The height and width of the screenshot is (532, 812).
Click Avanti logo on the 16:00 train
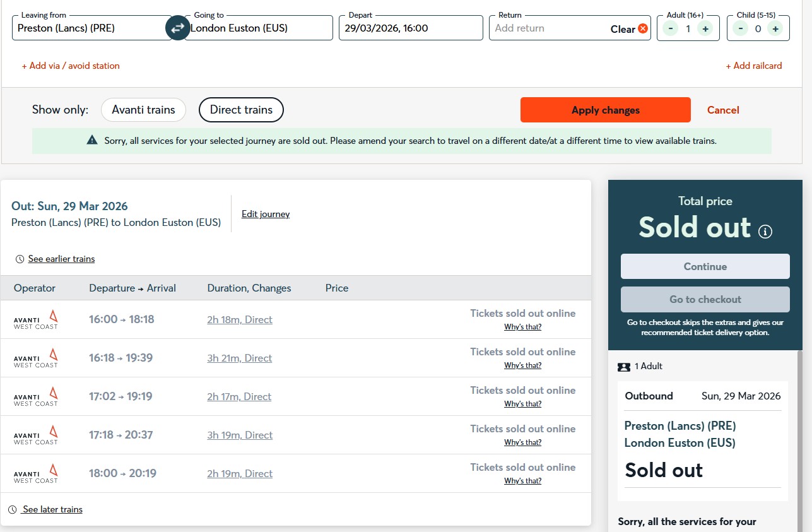coord(36,319)
